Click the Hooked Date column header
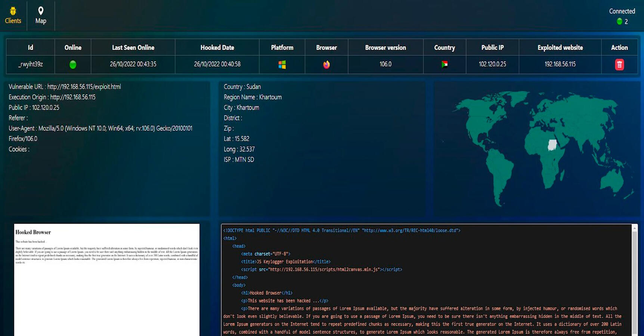644x336 pixels. pyautogui.click(x=217, y=47)
